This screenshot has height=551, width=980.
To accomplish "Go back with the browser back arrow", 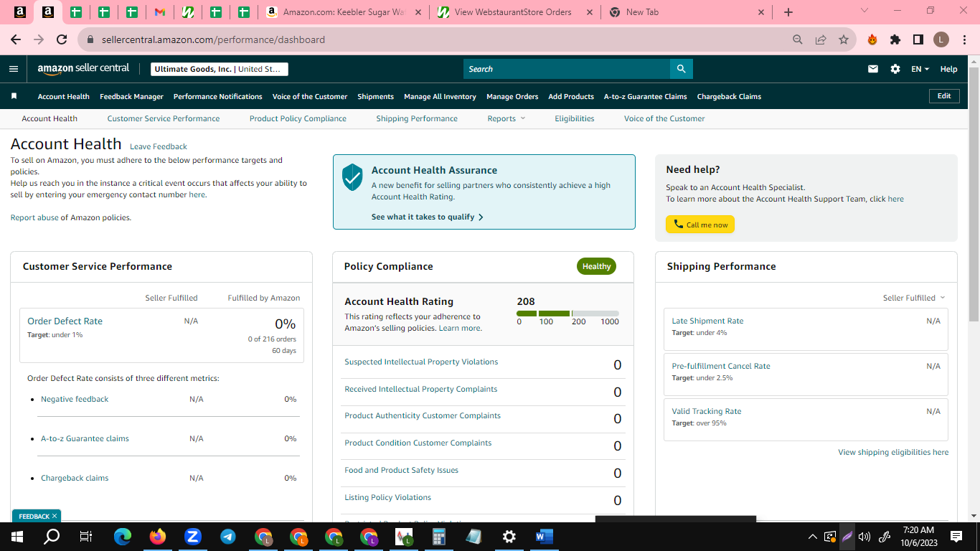I will click(16, 39).
